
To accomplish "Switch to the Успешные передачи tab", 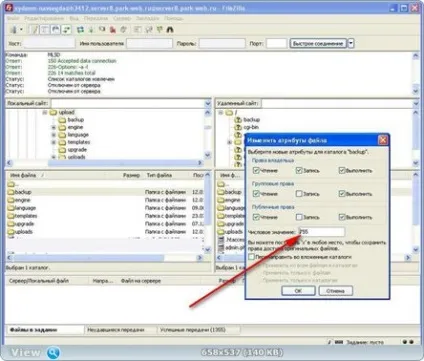I will (198, 330).
